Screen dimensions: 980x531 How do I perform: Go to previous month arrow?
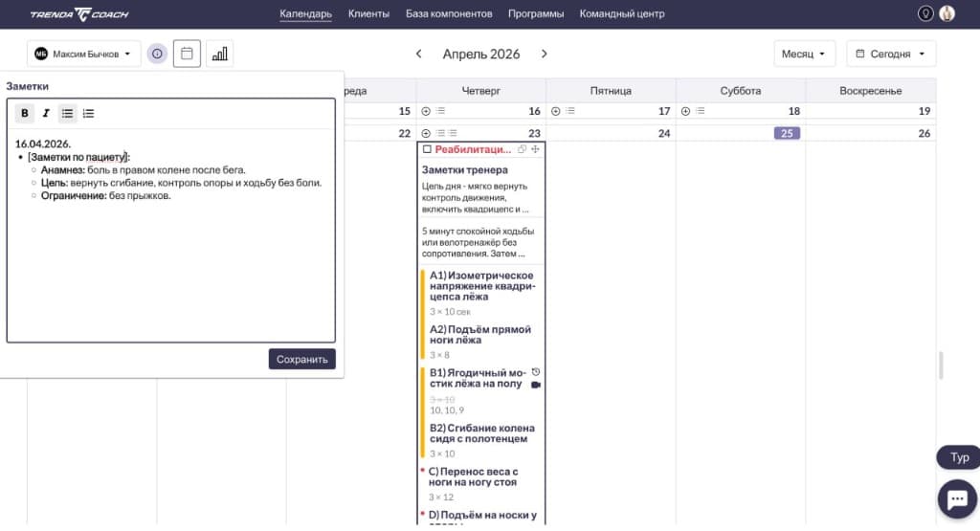point(418,54)
